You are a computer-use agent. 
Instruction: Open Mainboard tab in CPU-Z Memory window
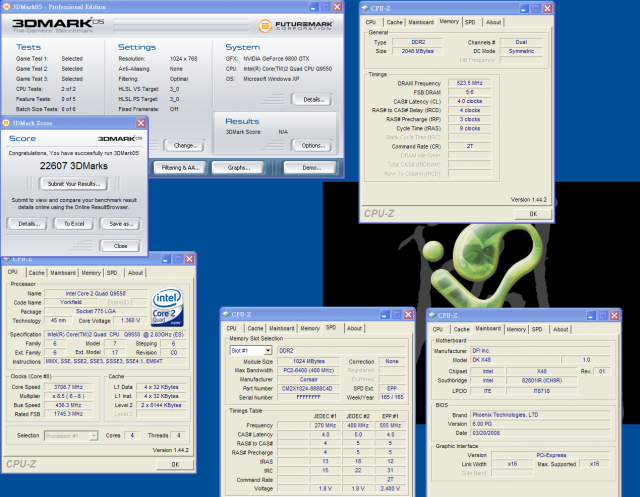click(421, 22)
